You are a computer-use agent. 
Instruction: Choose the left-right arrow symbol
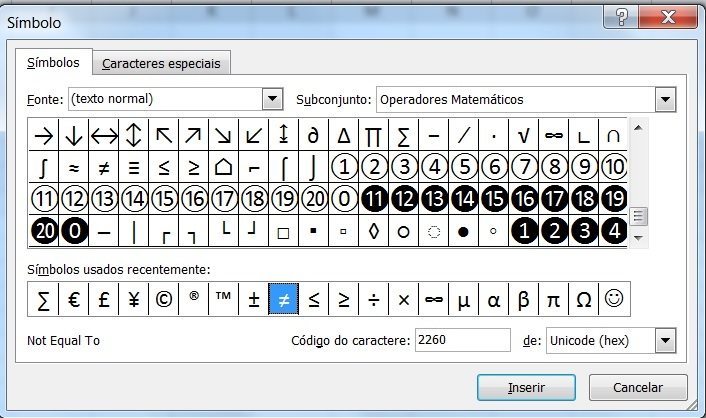(x=104, y=135)
